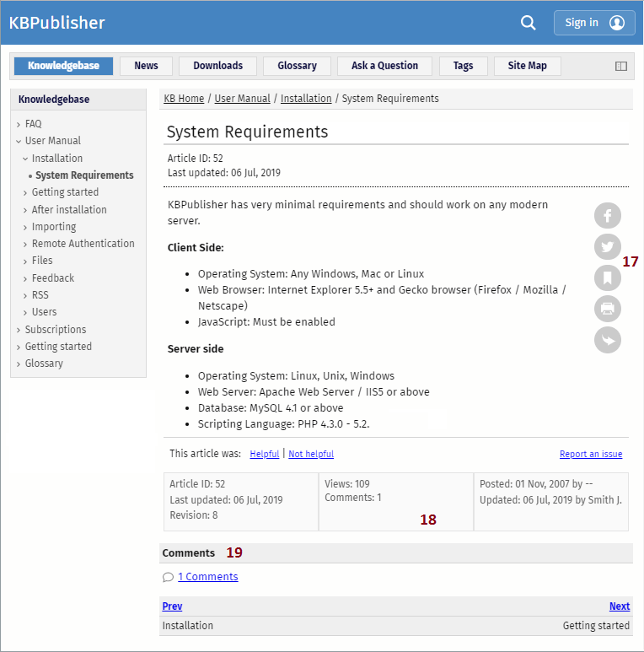
Task: Toggle the sidebar panel layout icon
Action: click(x=621, y=66)
